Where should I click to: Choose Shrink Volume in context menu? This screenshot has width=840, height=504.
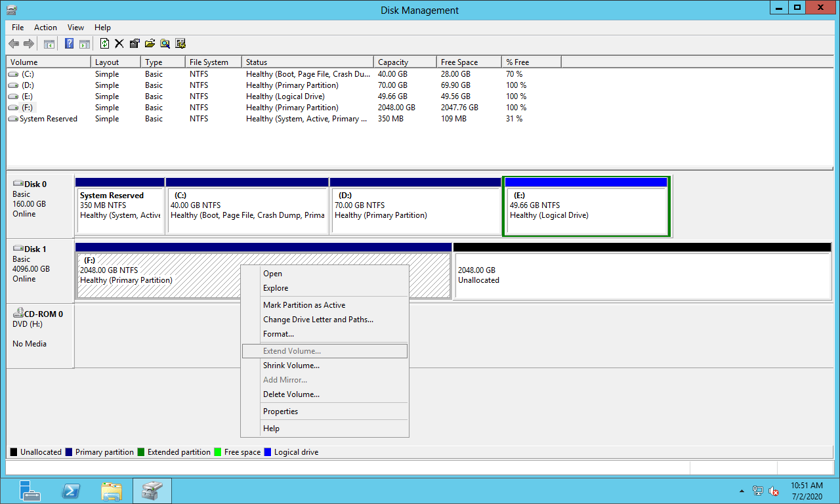tap(291, 366)
